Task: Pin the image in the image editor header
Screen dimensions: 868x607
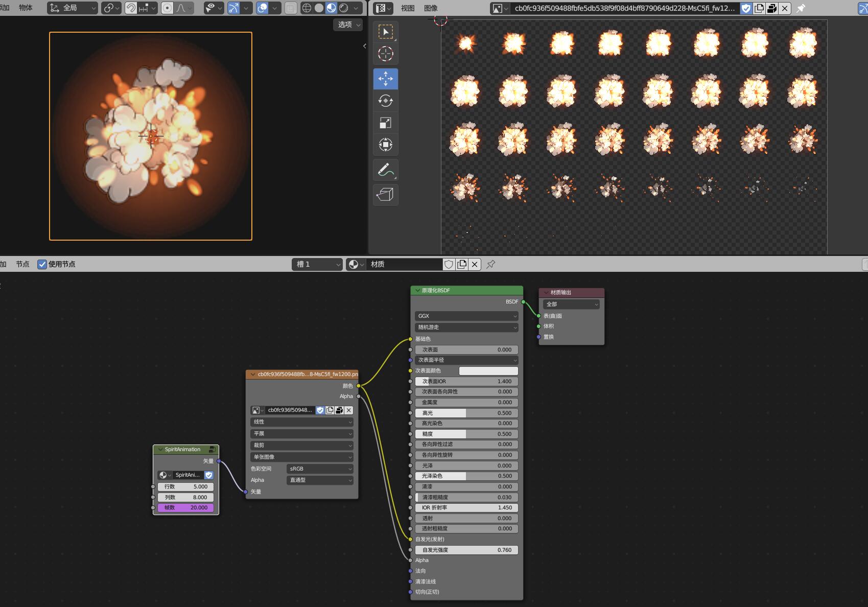Action: 801,8
